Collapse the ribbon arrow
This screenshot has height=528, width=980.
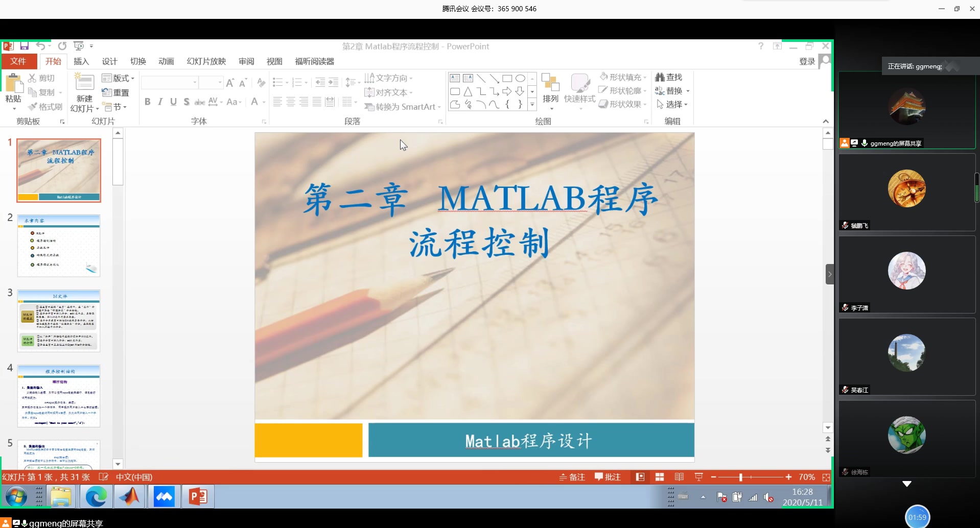(826, 121)
